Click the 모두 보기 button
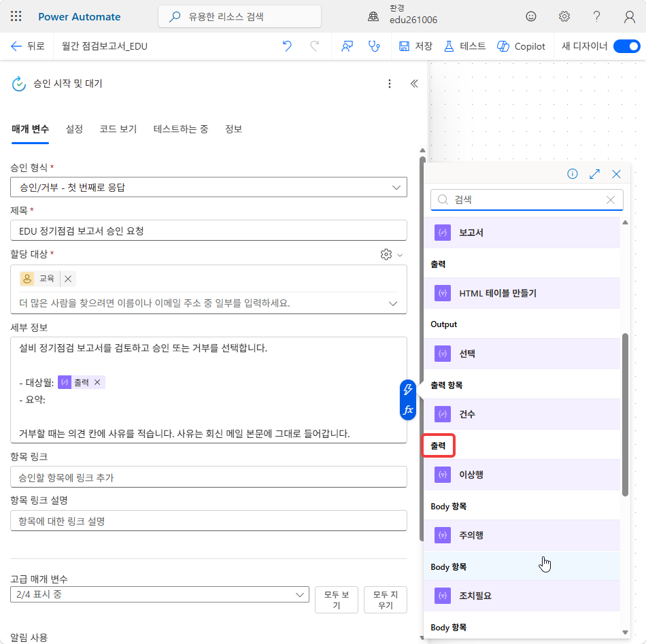646x644 pixels. click(x=337, y=600)
